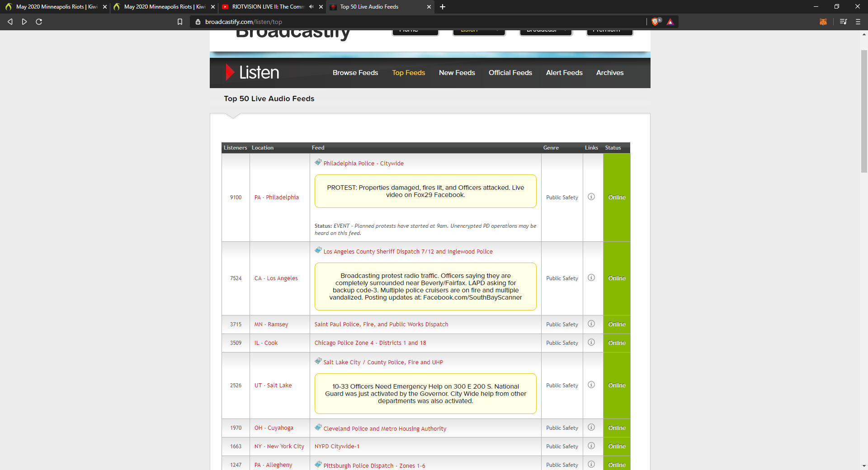The width and height of the screenshot is (868, 470).
Task: Click the page's vertical scrollbar thumb
Action: point(864,111)
